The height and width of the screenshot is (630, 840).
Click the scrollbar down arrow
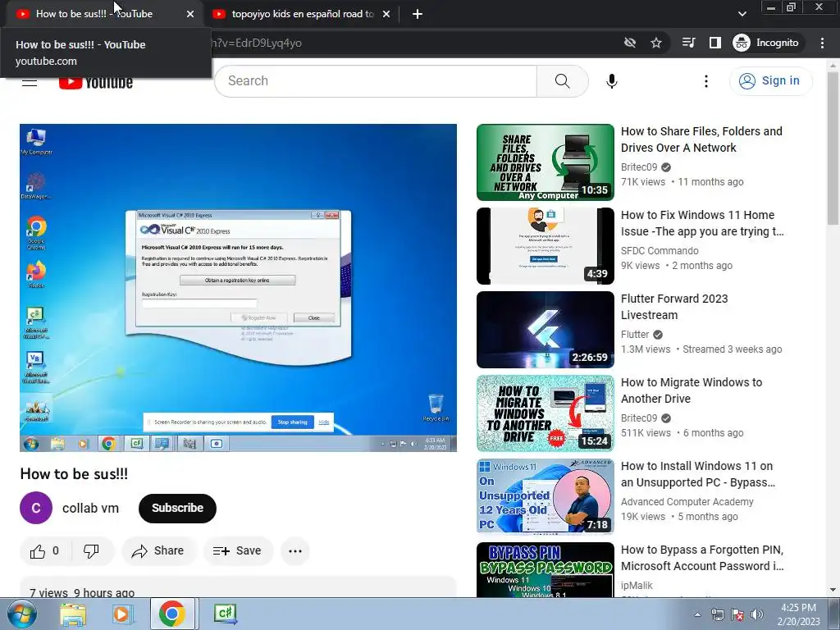[833, 590]
